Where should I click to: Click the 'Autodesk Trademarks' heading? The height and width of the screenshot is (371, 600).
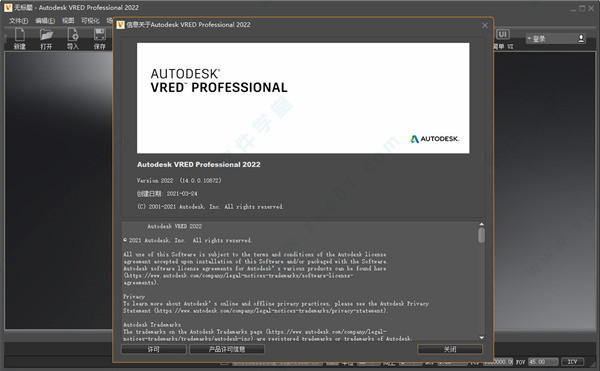(x=152, y=324)
